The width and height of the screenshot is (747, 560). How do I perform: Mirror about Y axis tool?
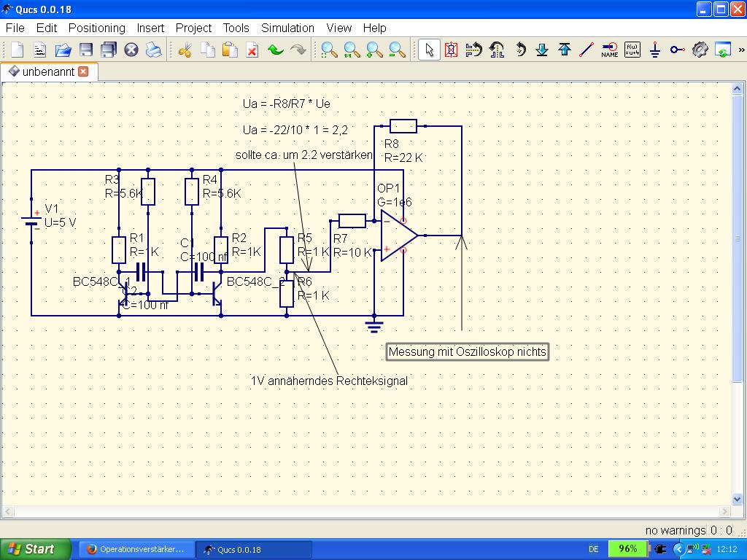click(x=497, y=50)
